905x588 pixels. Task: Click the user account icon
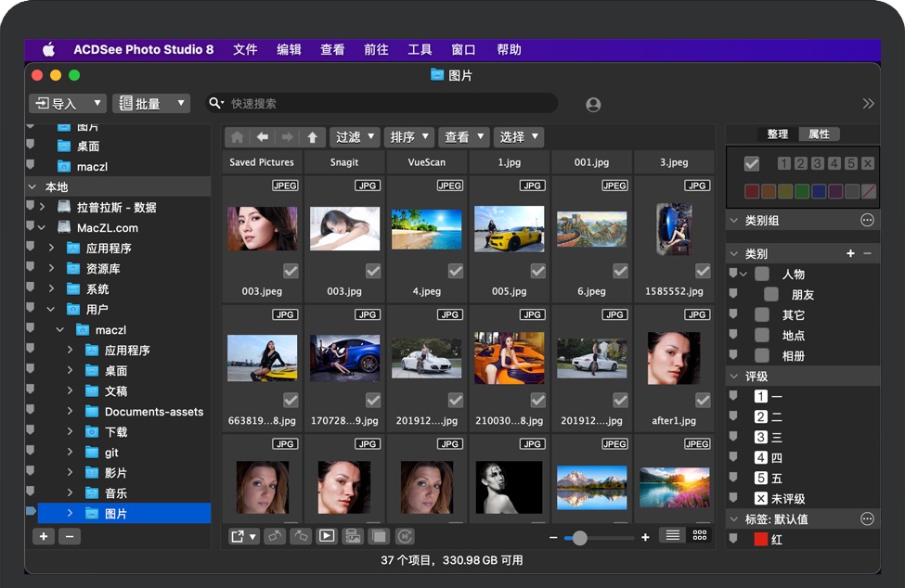coord(593,105)
